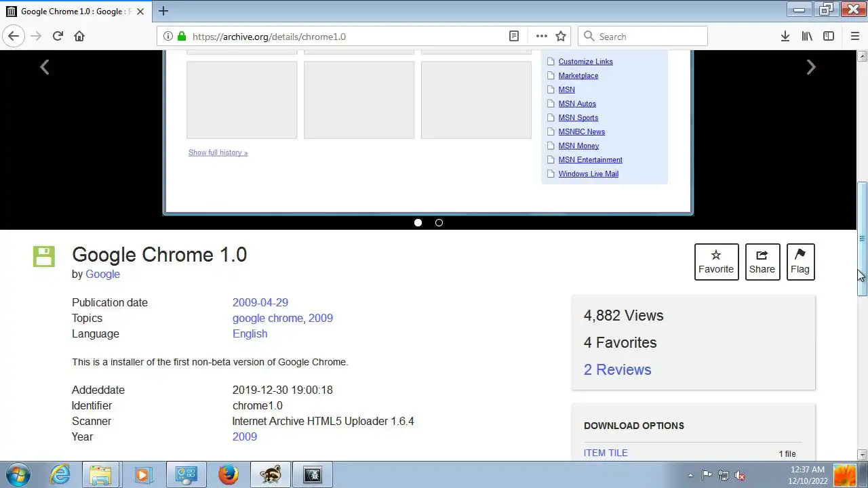Screen dimensions: 868x488
Task: Open the raccoon app in taskbar
Action: click(271, 474)
